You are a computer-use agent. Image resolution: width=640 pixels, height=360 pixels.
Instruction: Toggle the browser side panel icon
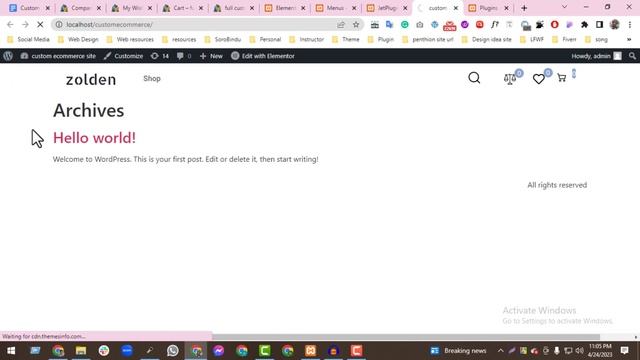599,24
